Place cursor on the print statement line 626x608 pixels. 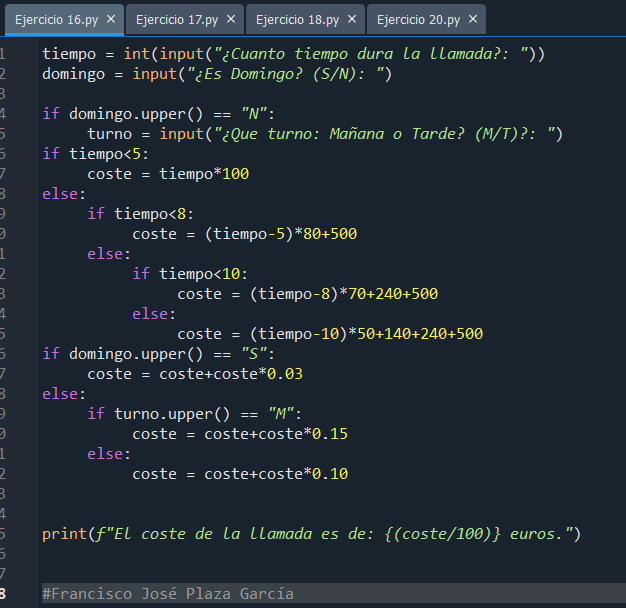click(x=310, y=534)
